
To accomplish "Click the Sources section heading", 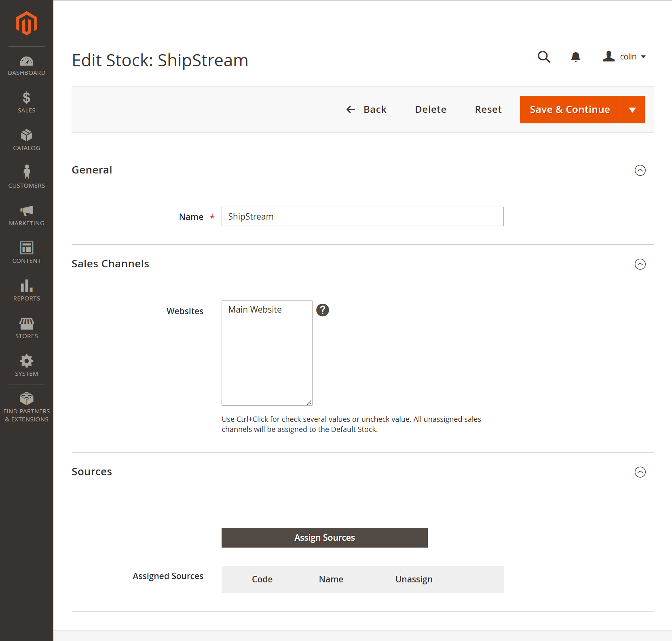I will pos(92,472).
